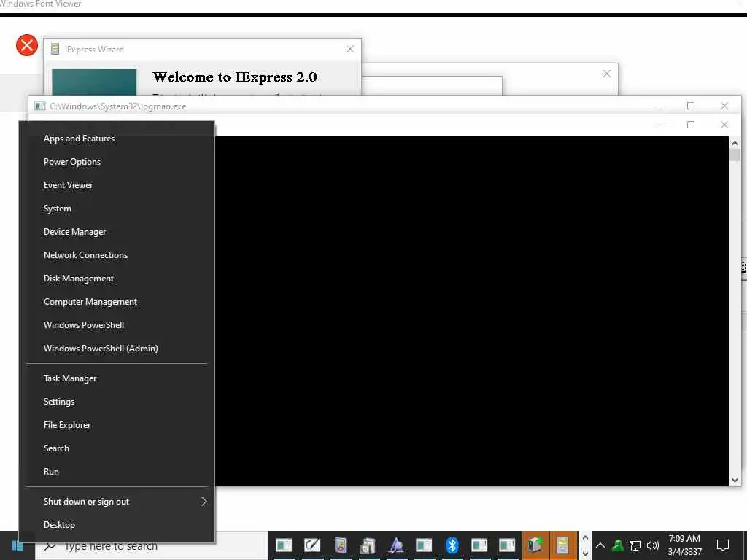The image size is (747, 560).
Task: Open Apps and Features from the menu
Action: click(x=117, y=139)
